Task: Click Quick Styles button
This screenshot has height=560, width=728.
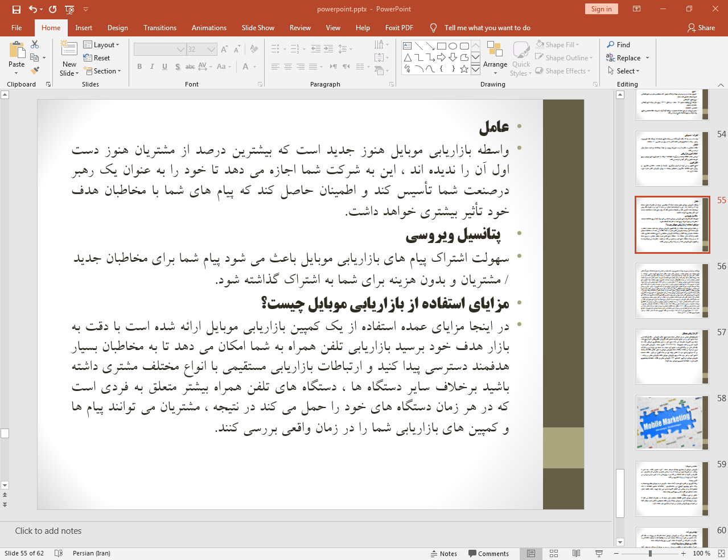Action: point(521,58)
